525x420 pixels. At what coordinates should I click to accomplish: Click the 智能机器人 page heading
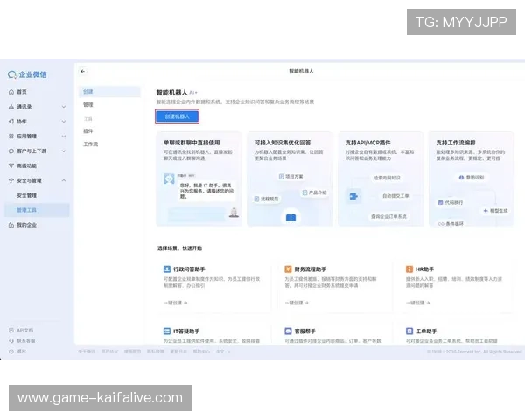171,93
